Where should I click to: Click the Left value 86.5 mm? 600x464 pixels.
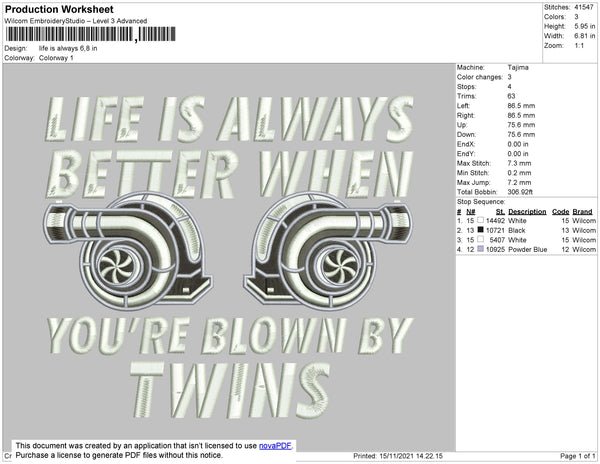[521, 106]
